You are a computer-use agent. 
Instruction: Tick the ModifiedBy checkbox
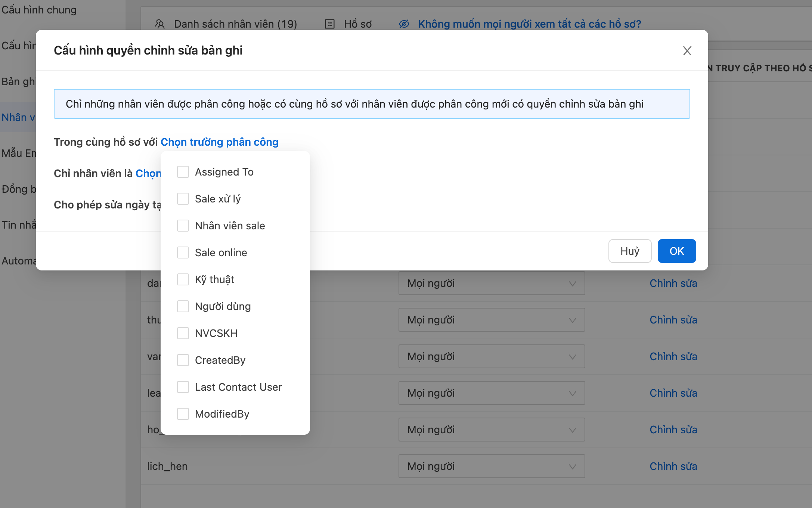pyautogui.click(x=183, y=414)
